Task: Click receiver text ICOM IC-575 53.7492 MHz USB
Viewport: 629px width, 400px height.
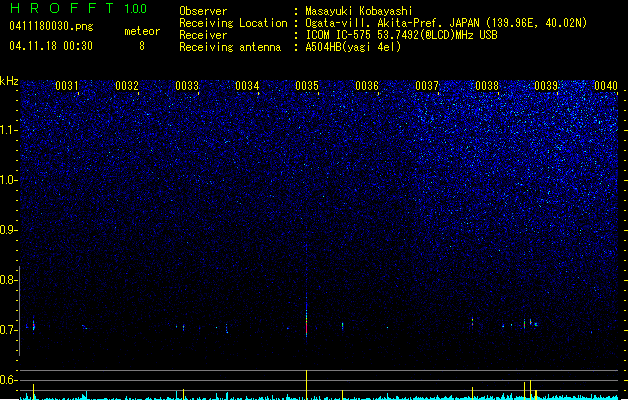Action: point(401,35)
